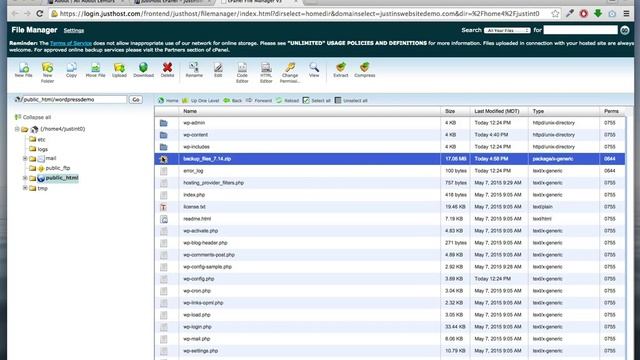Expand the tmp folder node

click(x=25, y=188)
